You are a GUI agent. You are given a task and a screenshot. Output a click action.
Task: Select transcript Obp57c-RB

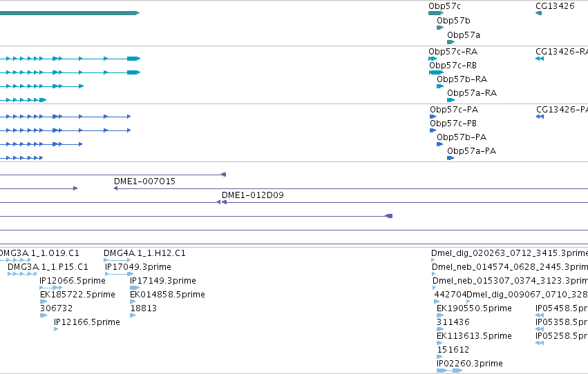tap(453, 66)
